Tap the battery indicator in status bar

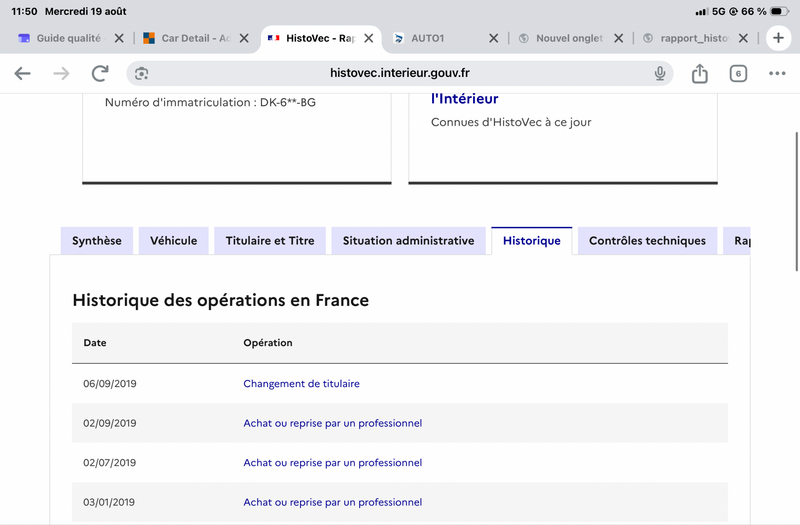pos(779,11)
